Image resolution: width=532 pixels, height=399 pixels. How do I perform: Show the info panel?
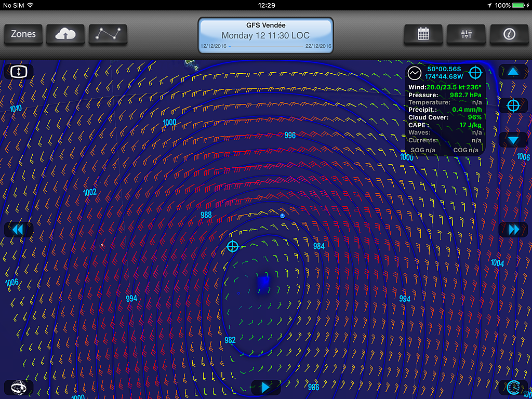(509, 34)
